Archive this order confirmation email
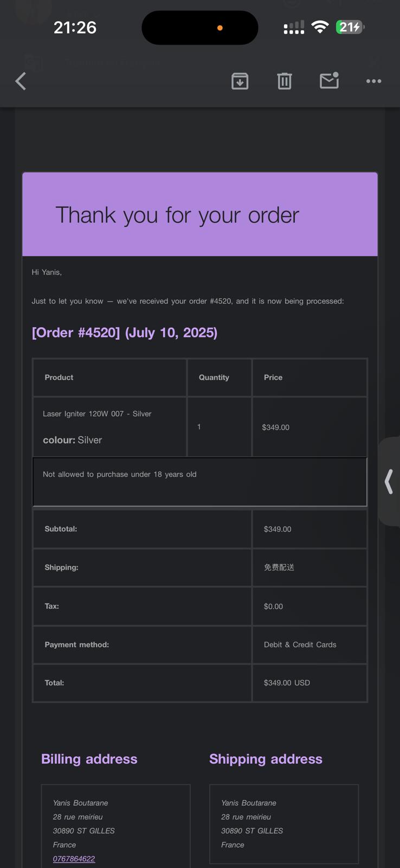Screen dimensions: 400x868 [x=240, y=81]
